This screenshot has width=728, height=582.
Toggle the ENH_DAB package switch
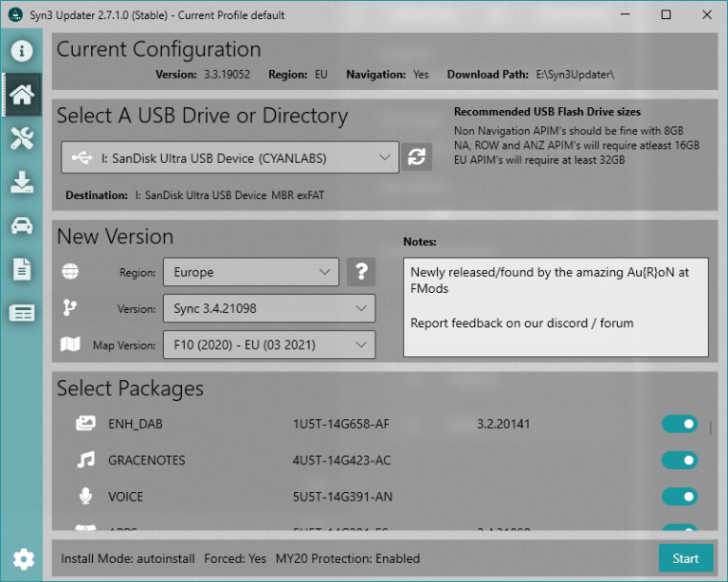[680, 424]
